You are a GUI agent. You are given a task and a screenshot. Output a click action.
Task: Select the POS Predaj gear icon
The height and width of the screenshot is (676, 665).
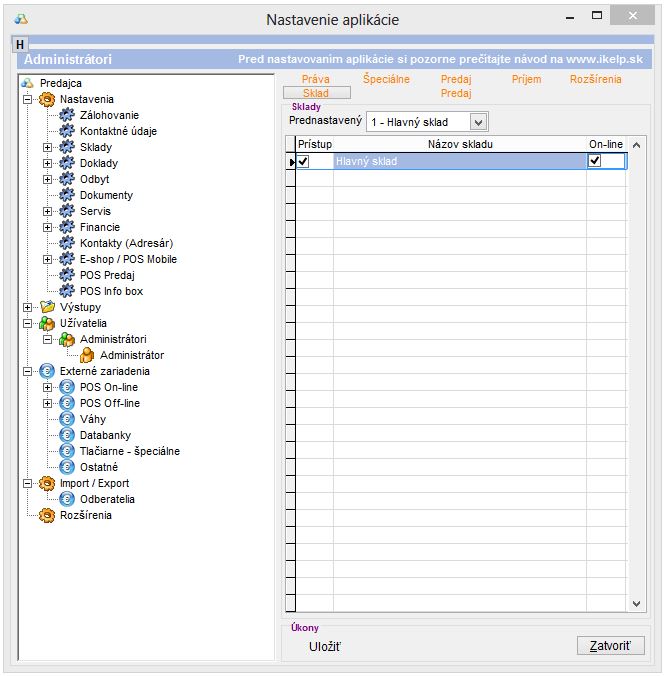(x=67, y=275)
